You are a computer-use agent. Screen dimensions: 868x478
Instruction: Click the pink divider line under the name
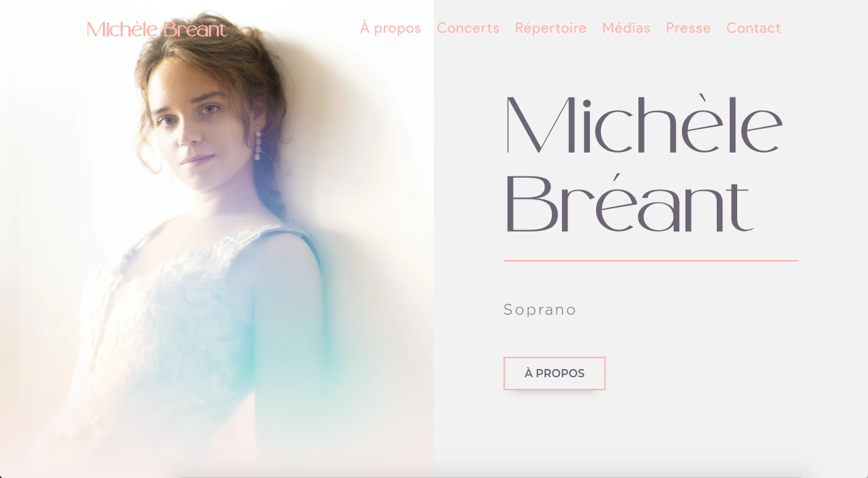click(651, 260)
